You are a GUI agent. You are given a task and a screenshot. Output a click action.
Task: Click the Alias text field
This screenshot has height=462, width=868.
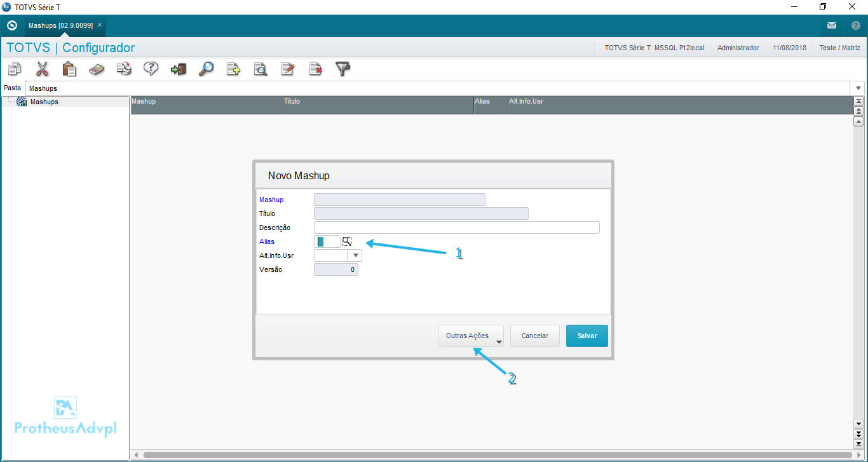tap(327, 241)
